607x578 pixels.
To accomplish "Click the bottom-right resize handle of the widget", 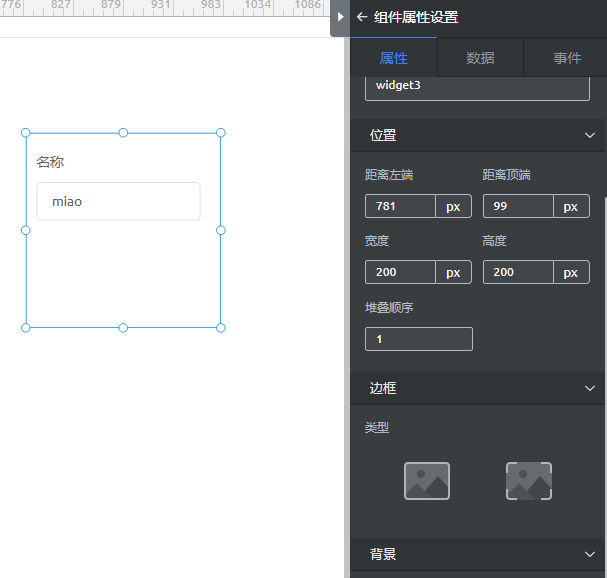I will click(221, 328).
